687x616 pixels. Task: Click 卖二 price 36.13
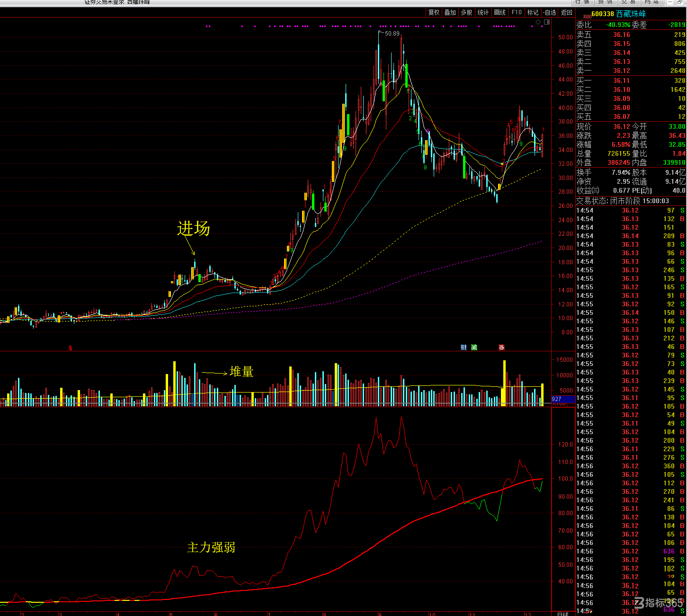622,62
